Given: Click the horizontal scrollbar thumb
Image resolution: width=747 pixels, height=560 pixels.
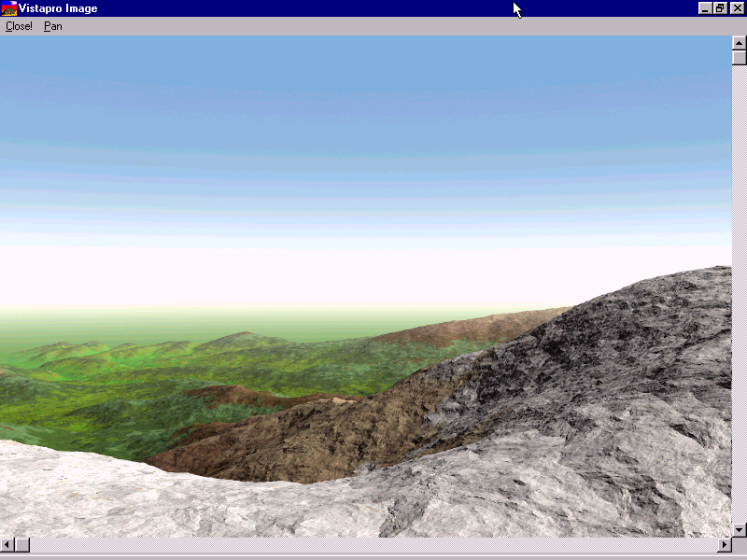Looking at the screenshot, I should (22, 545).
